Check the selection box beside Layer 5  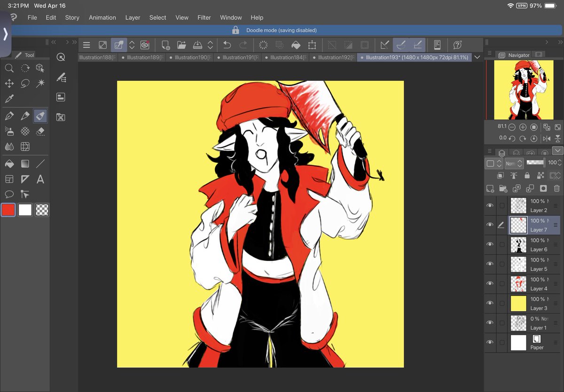coord(502,264)
